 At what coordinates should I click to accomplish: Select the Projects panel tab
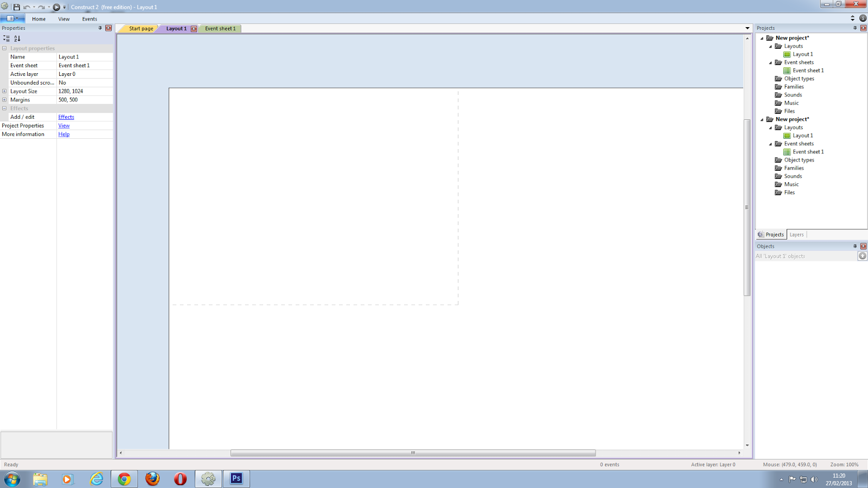[771, 235]
